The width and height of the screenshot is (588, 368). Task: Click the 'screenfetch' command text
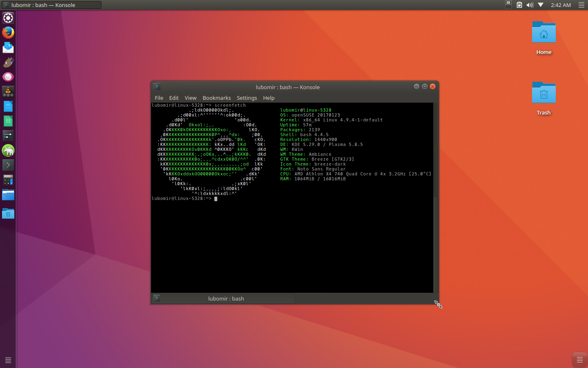tap(230, 105)
